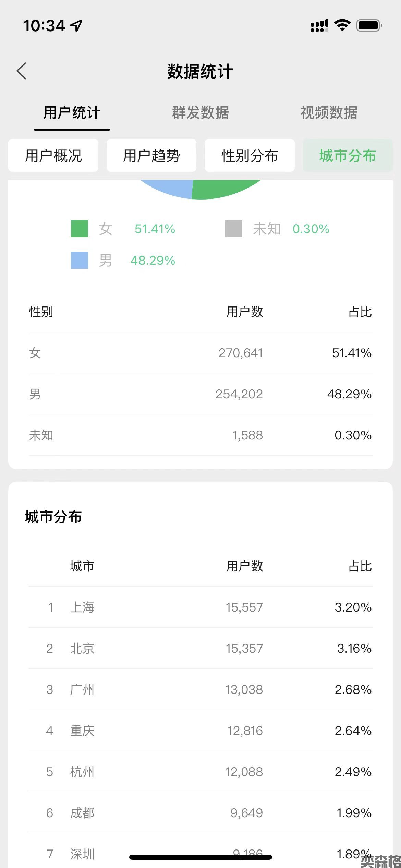Screen dimensions: 401x868
Task: Select the 北京 row in city list
Action: tap(200, 648)
